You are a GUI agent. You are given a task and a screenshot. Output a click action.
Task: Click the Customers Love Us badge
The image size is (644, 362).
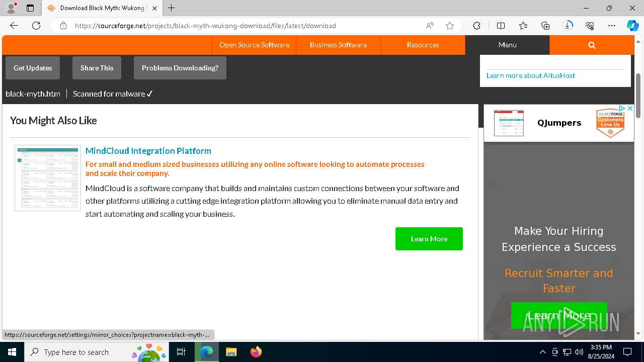click(610, 123)
